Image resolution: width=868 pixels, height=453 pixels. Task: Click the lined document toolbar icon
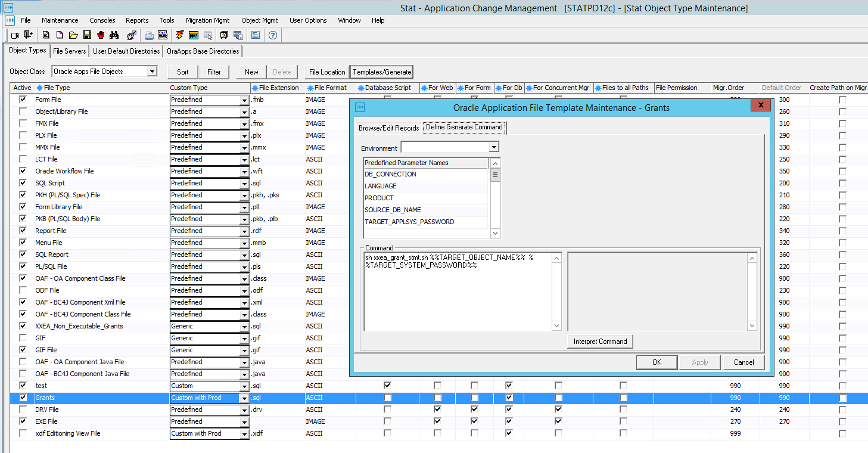pyautogui.click(x=46, y=35)
